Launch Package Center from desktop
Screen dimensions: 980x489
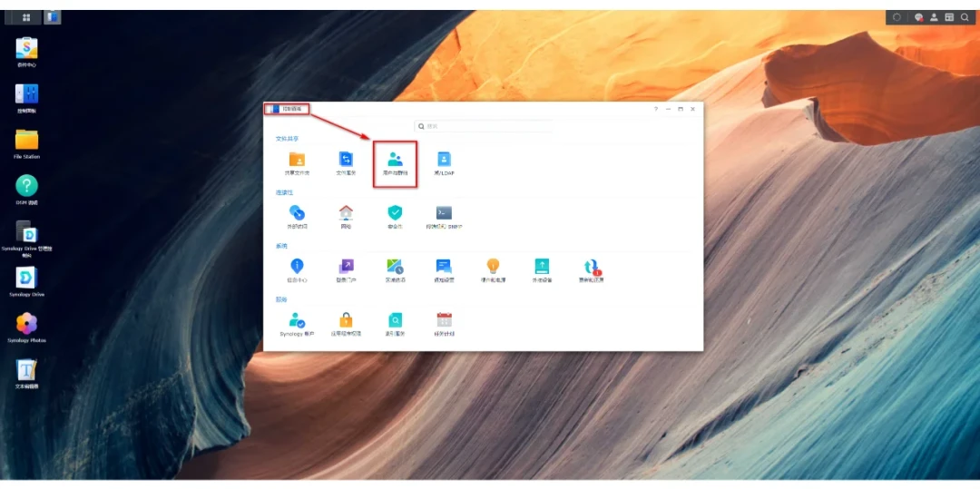[x=26, y=53]
